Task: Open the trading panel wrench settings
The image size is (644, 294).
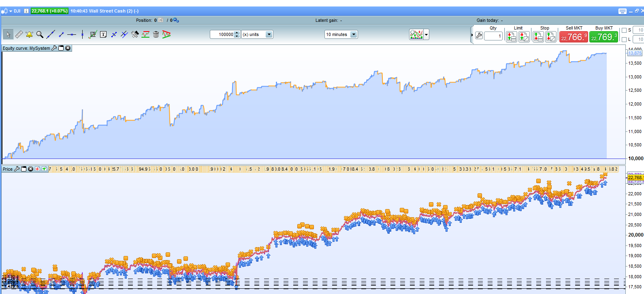Action: coord(479,36)
